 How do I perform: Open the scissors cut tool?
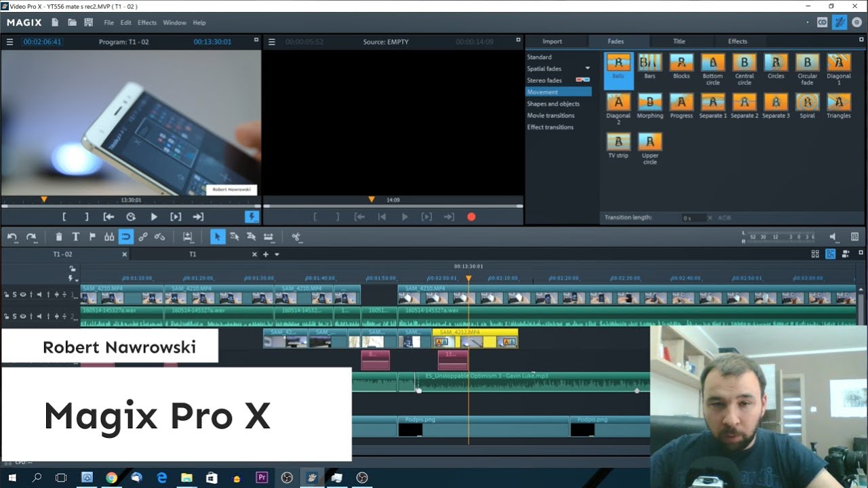coord(296,237)
